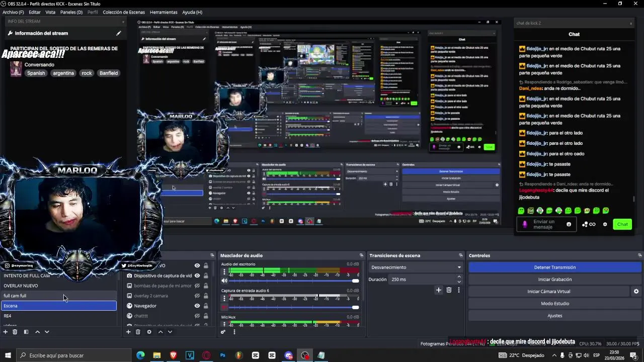
Task: Open Desvanecimiento transition dropdown
Action: pos(416,267)
